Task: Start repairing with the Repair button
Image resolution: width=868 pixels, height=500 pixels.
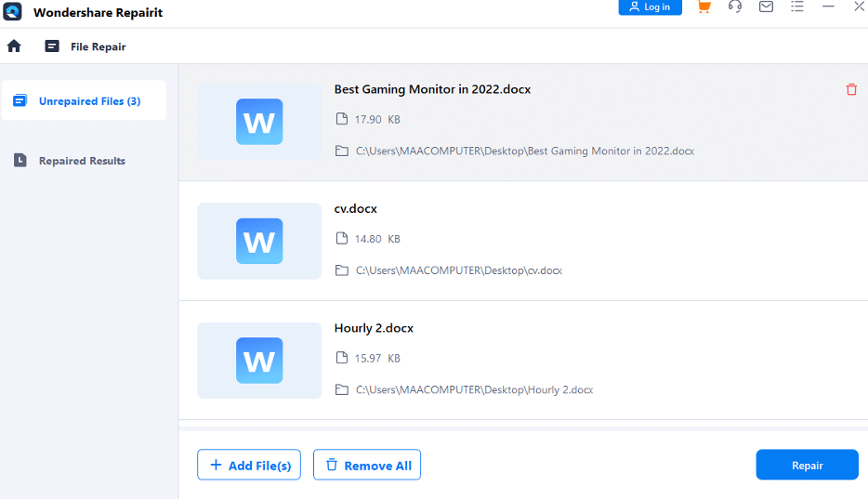Action: pos(807,465)
